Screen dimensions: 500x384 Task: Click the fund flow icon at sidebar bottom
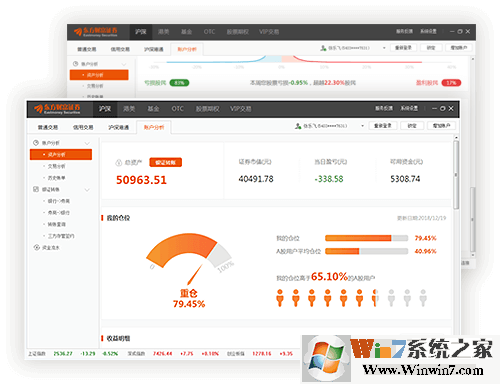tap(36, 247)
